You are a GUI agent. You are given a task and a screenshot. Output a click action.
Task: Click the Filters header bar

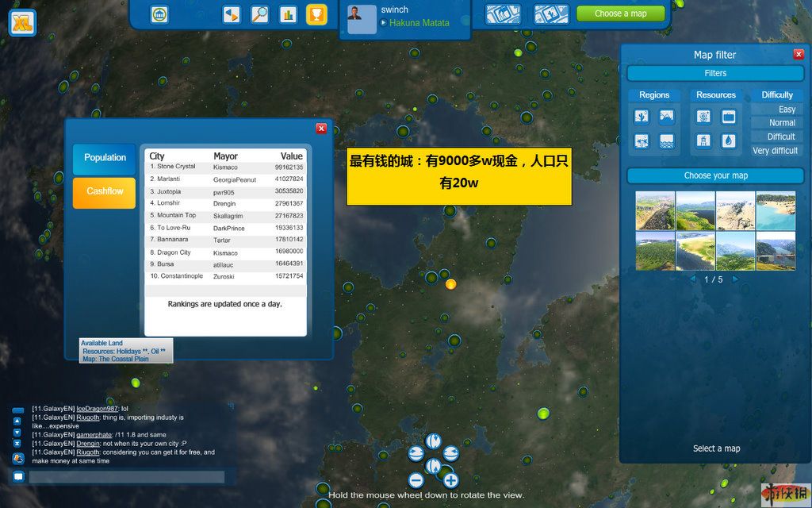pyautogui.click(x=715, y=73)
